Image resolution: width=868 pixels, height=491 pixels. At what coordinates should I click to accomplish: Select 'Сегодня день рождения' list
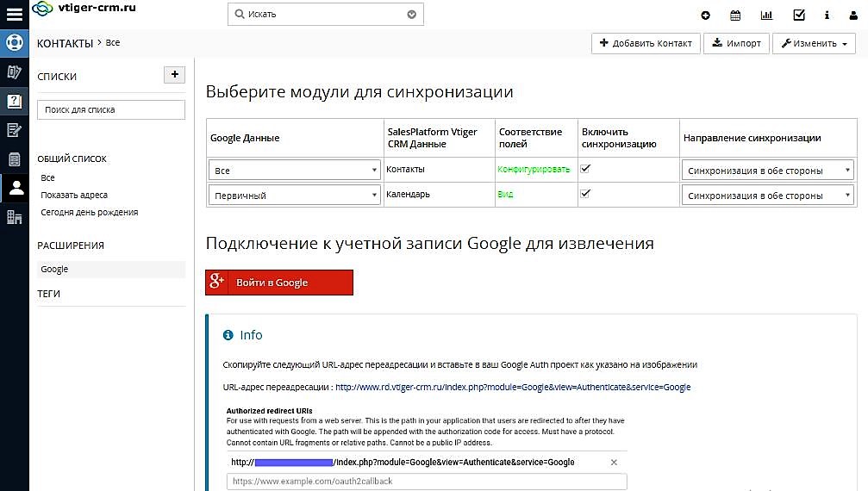[89, 212]
